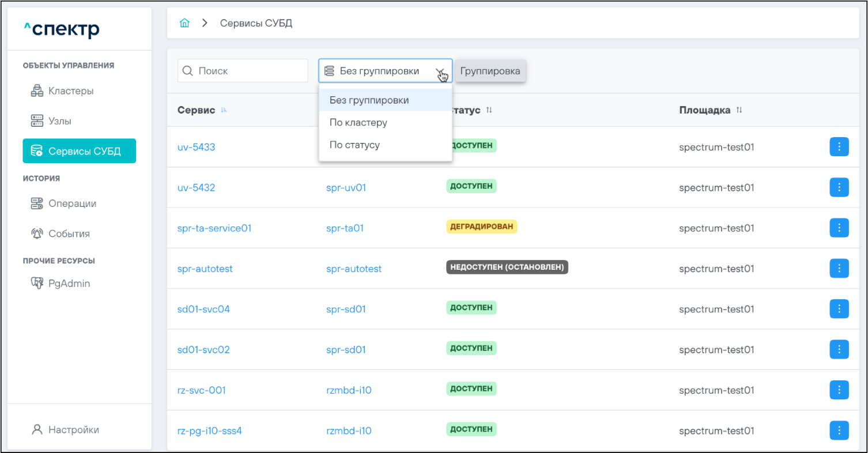Open actions dropdown for rz-svc-001 row
This screenshot has height=453, width=868.
coord(839,390)
